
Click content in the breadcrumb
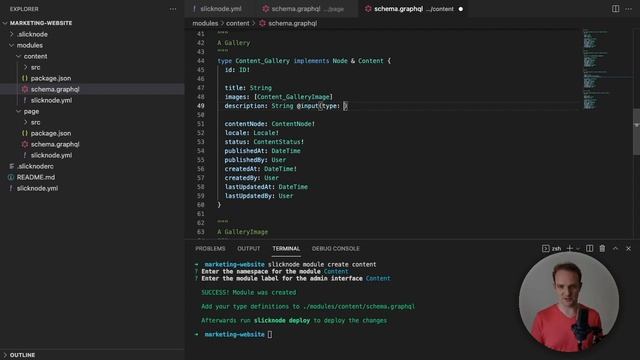(238, 23)
